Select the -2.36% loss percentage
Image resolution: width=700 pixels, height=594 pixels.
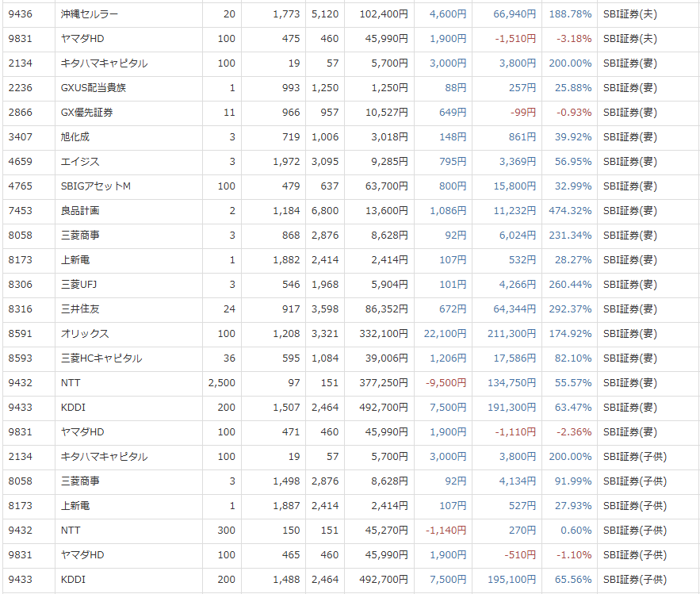click(574, 432)
